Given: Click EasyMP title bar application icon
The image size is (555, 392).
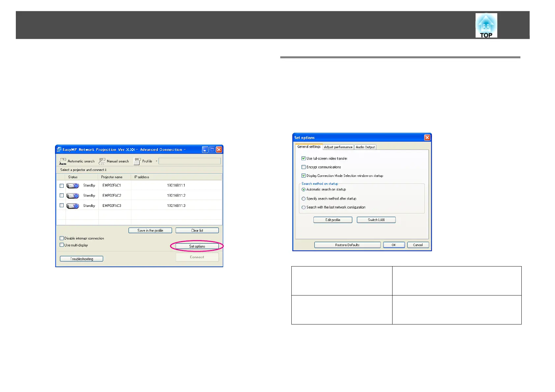Looking at the screenshot, I should (x=59, y=150).
